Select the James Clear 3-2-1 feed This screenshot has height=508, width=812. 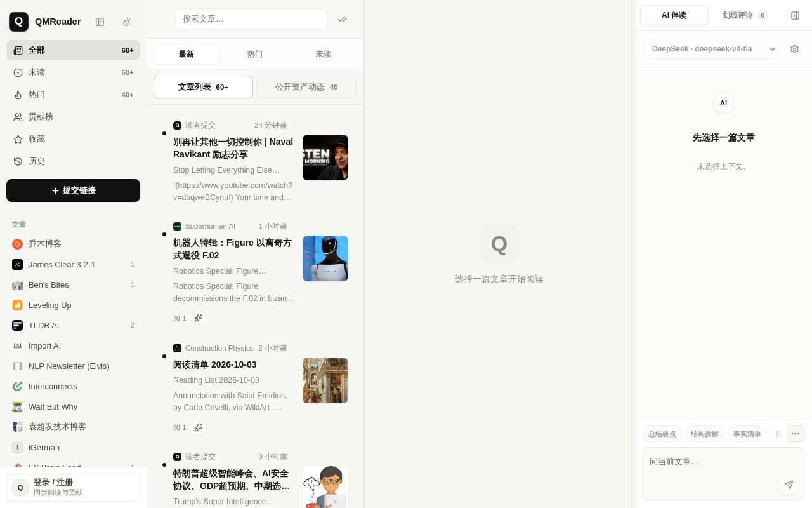click(x=73, y=264)
